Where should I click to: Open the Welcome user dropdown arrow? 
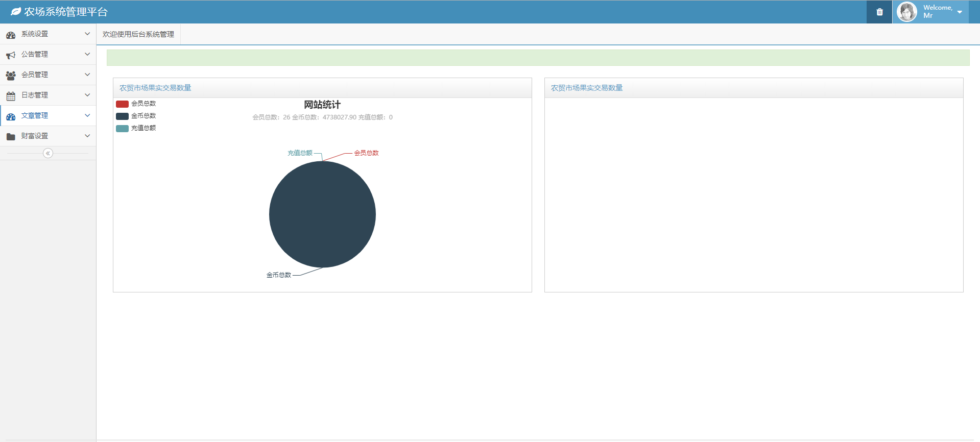point(960,12)
